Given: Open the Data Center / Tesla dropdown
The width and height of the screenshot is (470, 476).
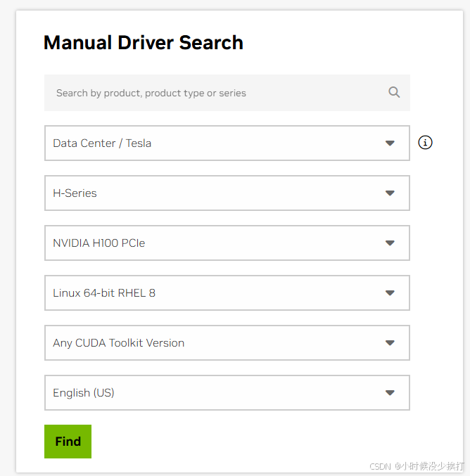Looking at the screenshot, I should tap(227, 143).
